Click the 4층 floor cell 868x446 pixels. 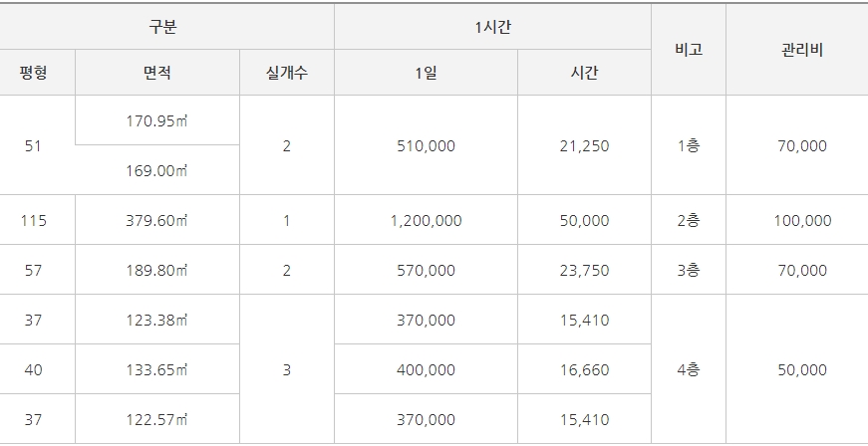688,369
